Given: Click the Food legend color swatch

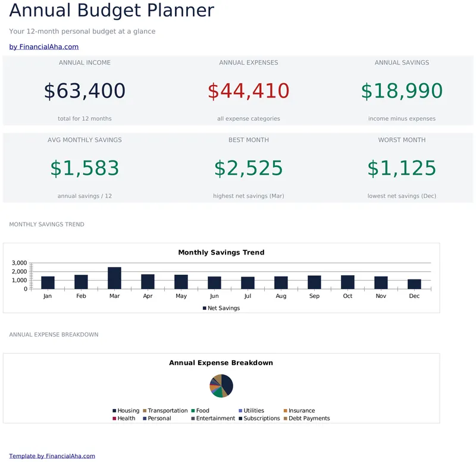Looking at the screenshot, I should pos(193,411).
